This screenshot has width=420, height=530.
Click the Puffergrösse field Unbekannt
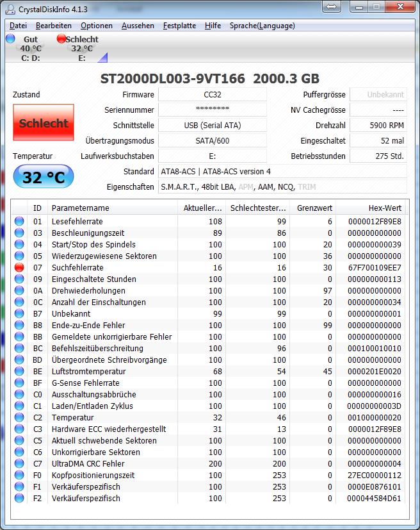(378, 94)
